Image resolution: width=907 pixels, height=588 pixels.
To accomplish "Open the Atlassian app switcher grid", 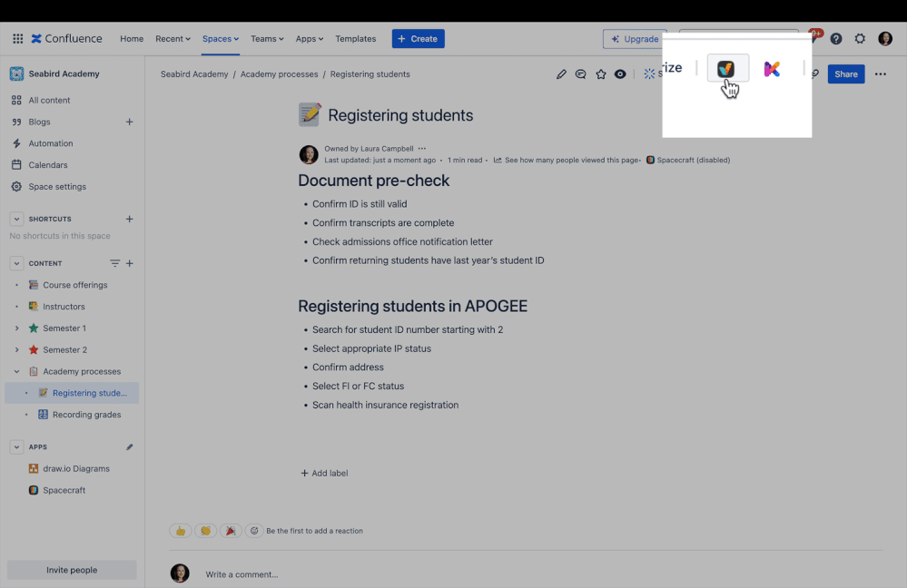I will pyautogui.click(x=16, y=38).
